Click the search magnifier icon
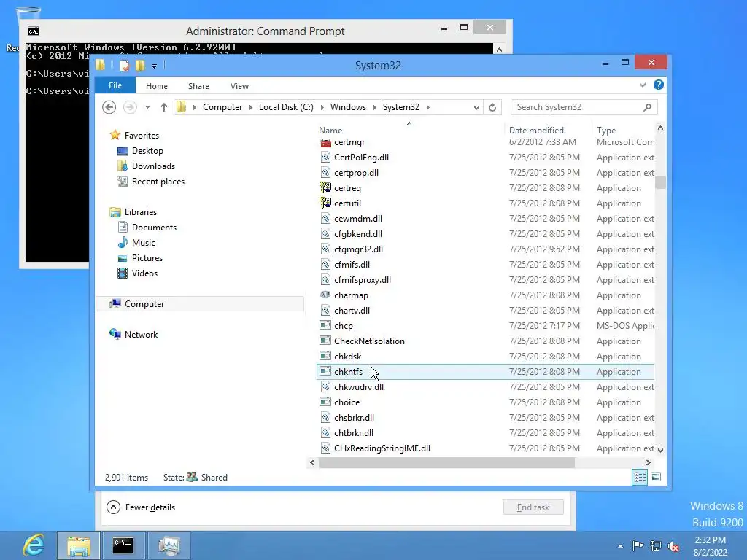This screenshot has height=560, width=747. (647, 107)
